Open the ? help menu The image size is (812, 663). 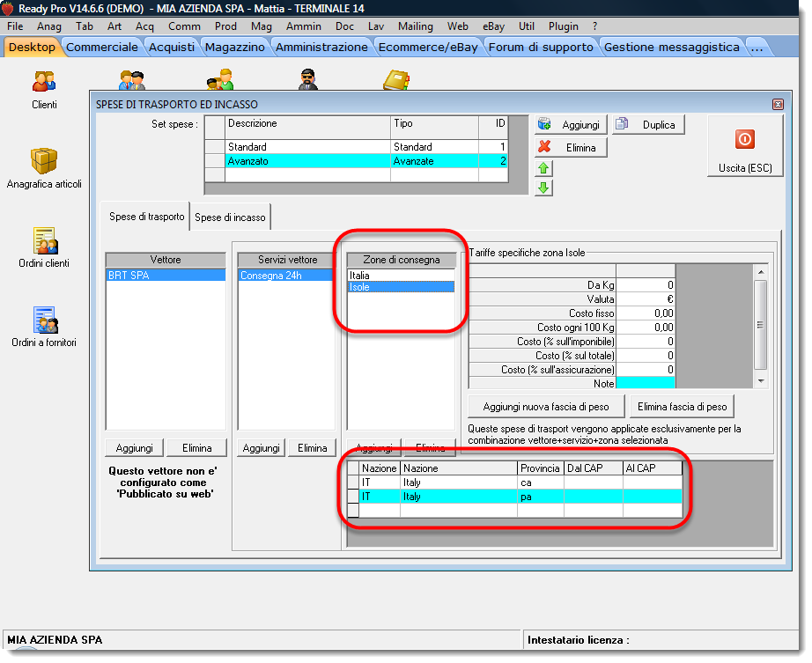595,26
